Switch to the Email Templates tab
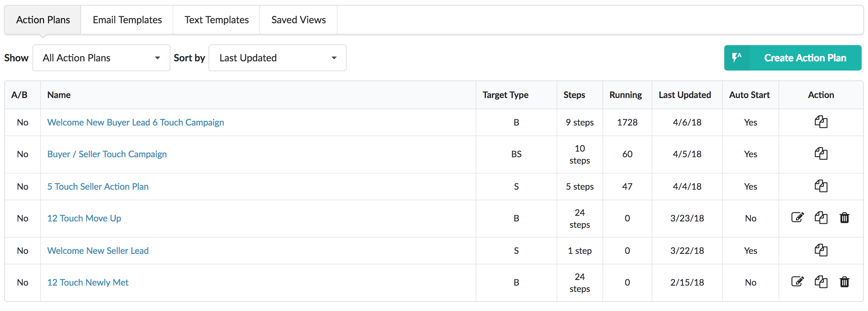The image size is (868, 311). tap(127, 20)
